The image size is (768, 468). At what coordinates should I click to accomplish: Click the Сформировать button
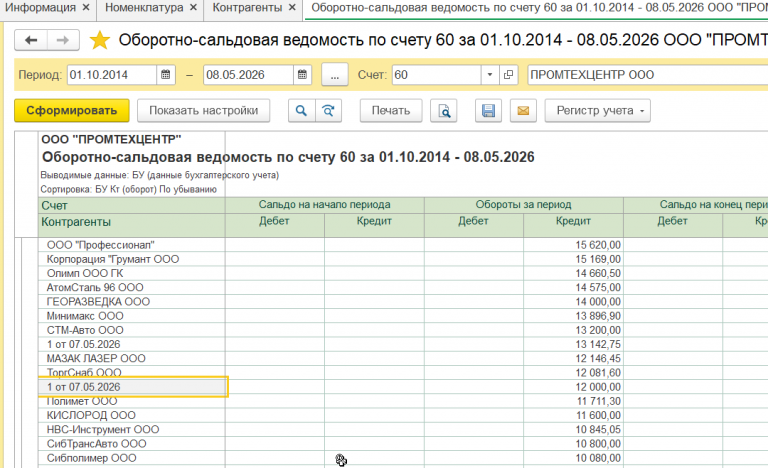tap(72, 111)
